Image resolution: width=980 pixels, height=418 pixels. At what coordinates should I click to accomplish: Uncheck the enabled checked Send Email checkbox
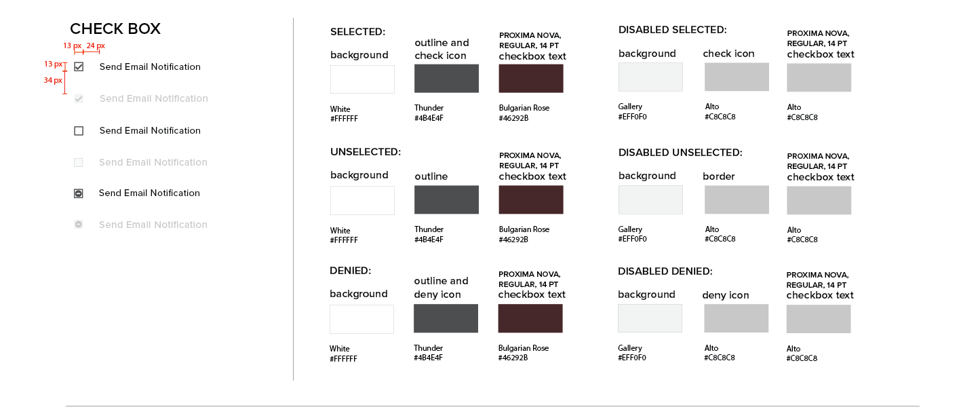tap(79, 66)
